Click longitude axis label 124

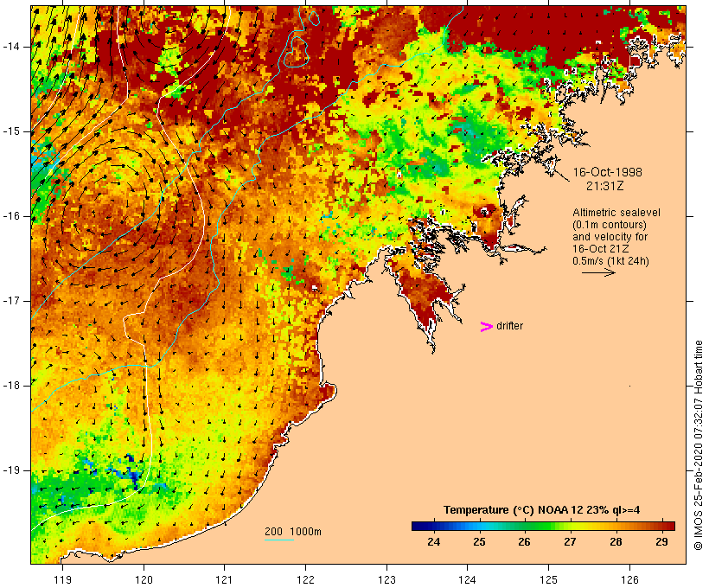point(467,580)
